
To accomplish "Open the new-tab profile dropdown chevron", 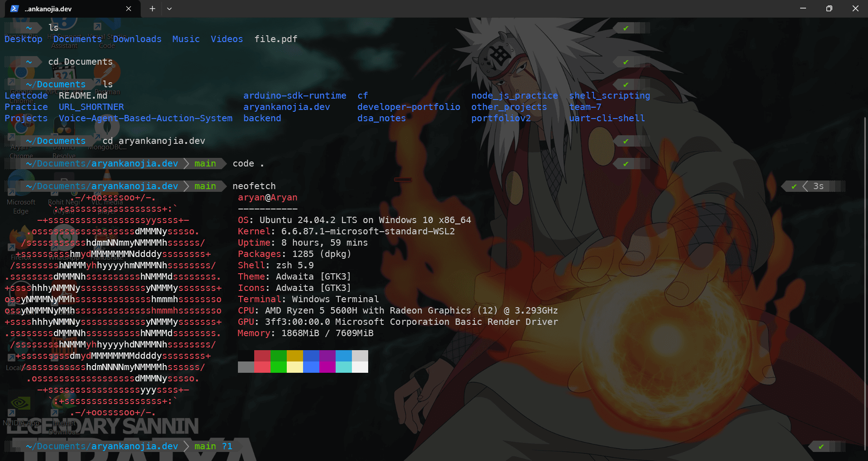I will coord(169,9).
